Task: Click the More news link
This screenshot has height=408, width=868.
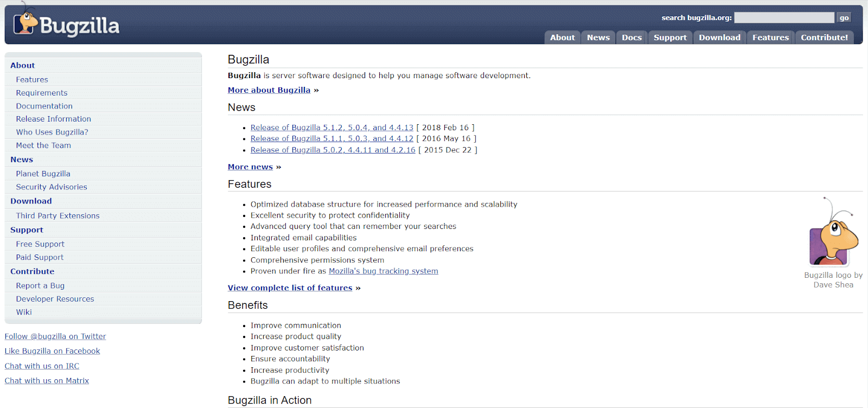Action: point(250,167)
